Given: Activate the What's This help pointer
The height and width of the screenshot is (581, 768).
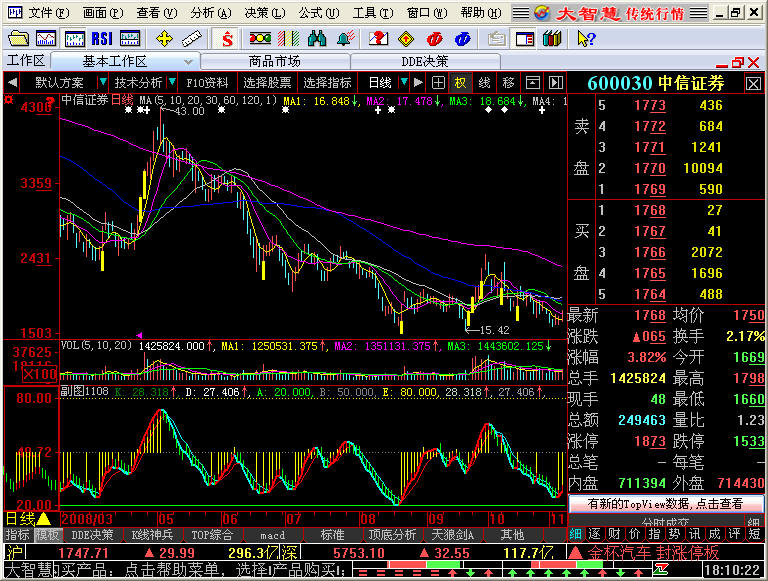Looking at the screenshot, I should [586, 38].
